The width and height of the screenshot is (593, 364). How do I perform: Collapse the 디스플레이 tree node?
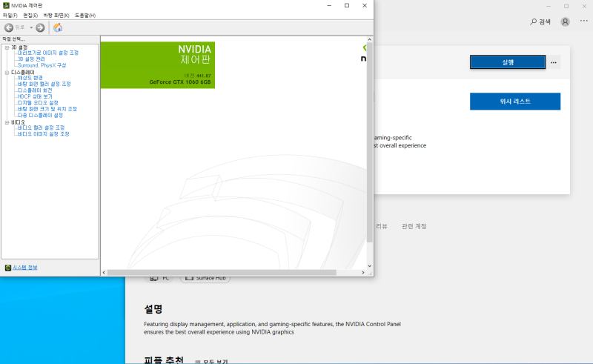point(7,73)
